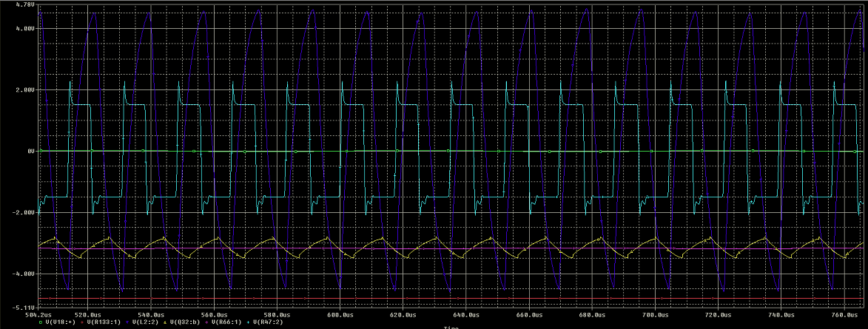Select the V(R66:1) trace label in legend
The image size is (868, 329).
226,322
